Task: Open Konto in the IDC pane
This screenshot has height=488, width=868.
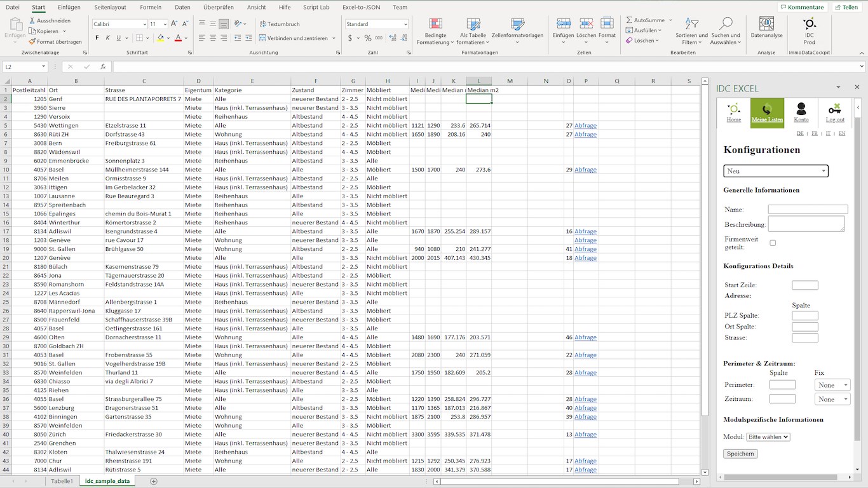Action: [x=801, y=113]
